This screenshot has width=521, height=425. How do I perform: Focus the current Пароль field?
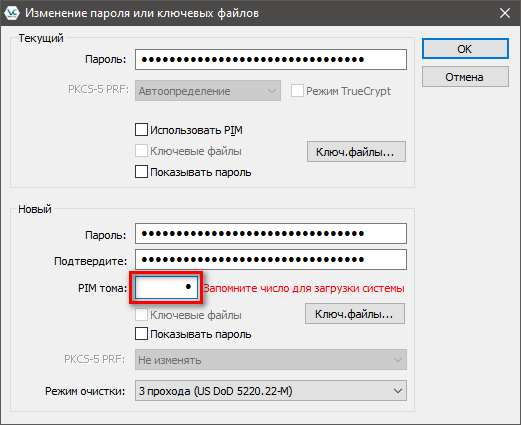(x=271, y=60)
